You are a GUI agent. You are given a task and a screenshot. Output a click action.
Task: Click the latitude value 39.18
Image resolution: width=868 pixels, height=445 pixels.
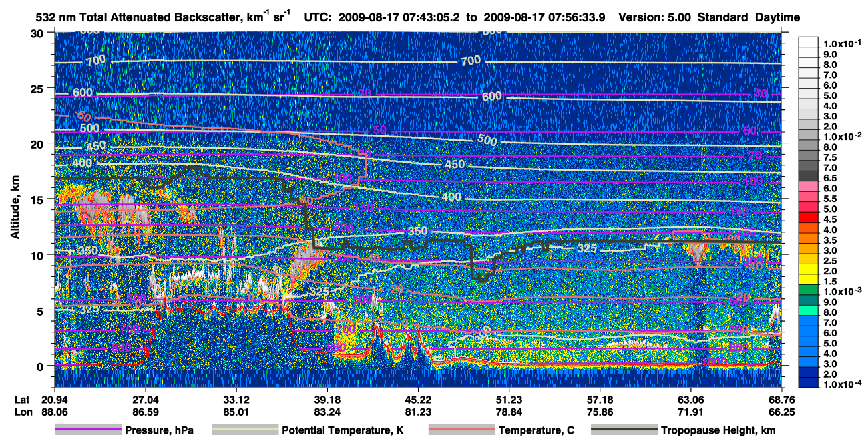pos(327,400)
